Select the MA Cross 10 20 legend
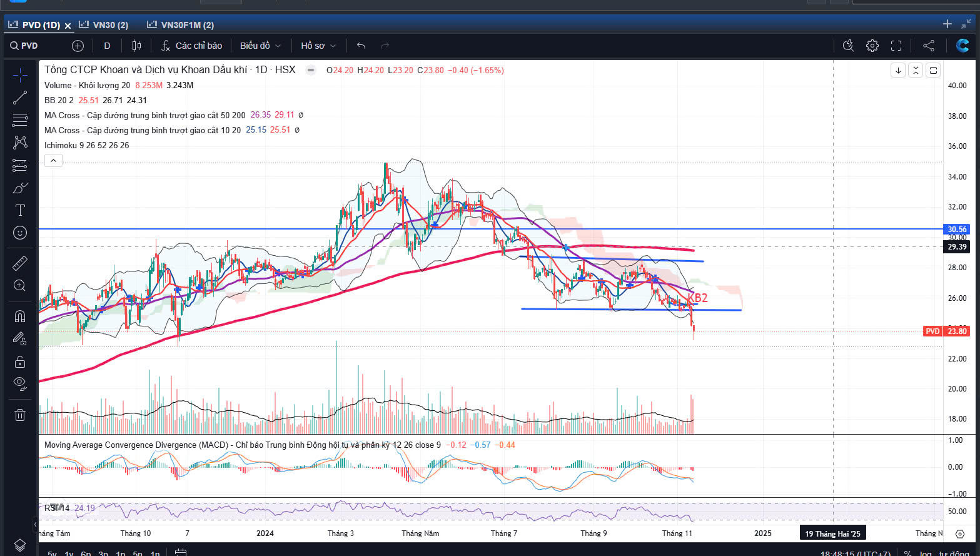The width and height of the screenshot is (980, 556). pos(142,130)
